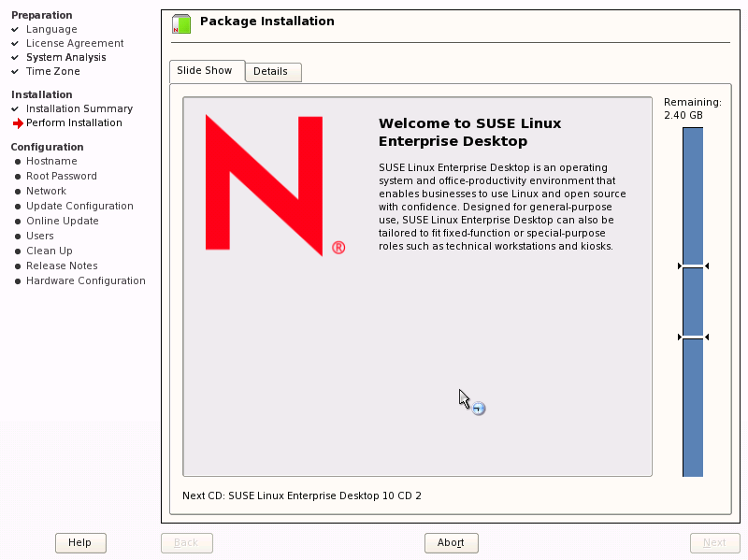Click the checkmark next to System Analysis
This screenshot has height=560, width=748.
15,57
